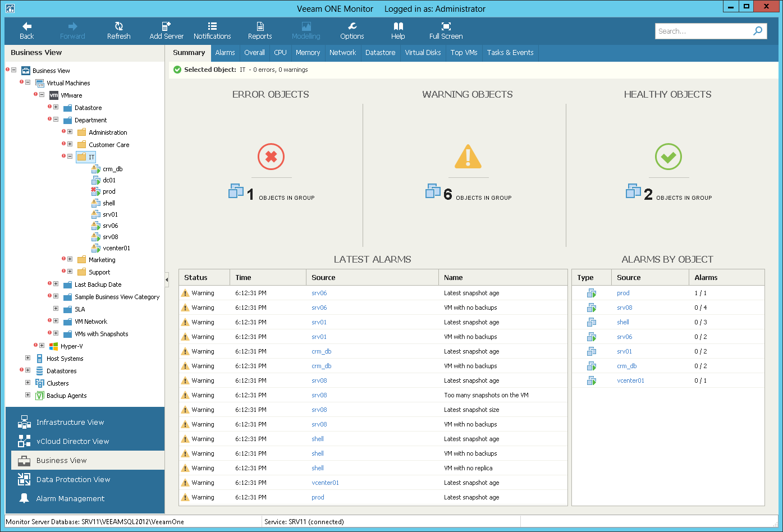Select vcenter01 VM in the tree
783x532 pixels.
point(116,248)
